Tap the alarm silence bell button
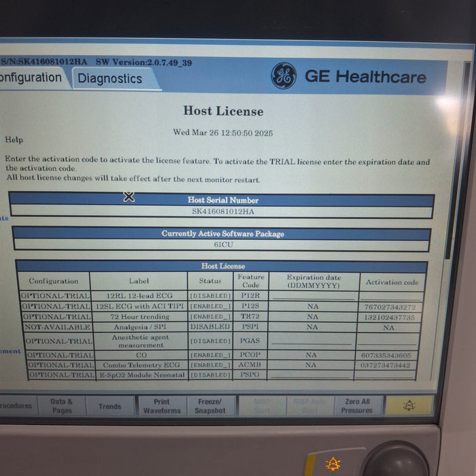Viewport: 476px width, 476px height. (409, 405)
